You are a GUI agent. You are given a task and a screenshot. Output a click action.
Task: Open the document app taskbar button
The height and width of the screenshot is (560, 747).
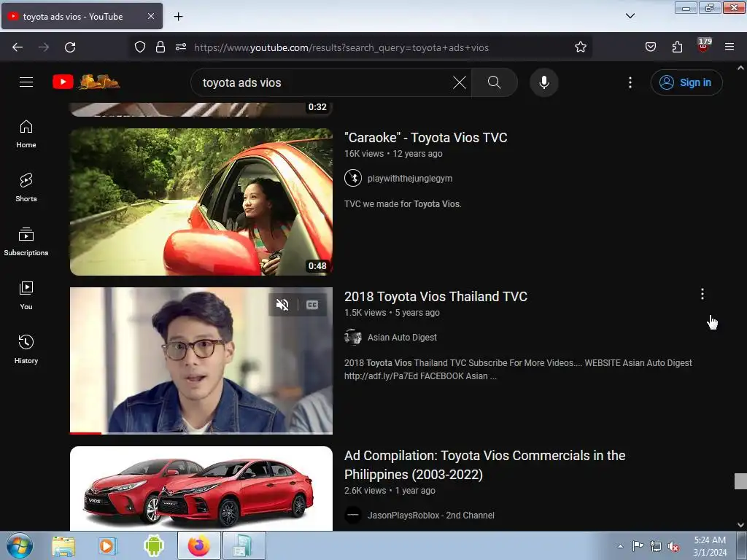click(243, 545)
